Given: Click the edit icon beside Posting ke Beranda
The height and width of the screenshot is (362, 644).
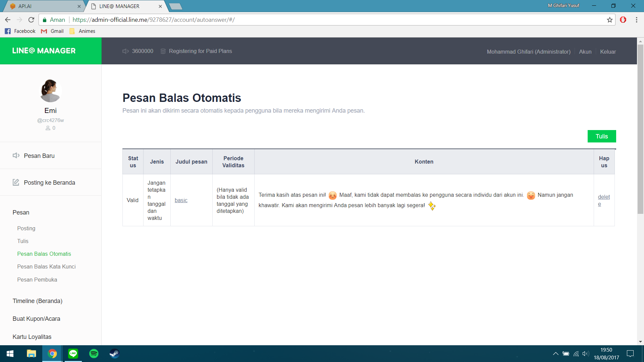Looking at the screenshot, I should tap(16, 182).
